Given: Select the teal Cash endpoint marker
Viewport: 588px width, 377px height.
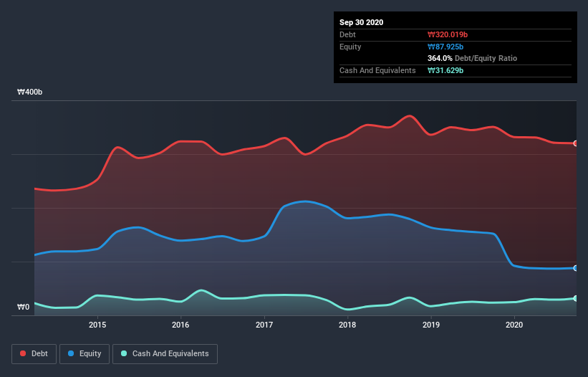Looking at the screenshot, I should pyautogui.click(x=576, y=298).
